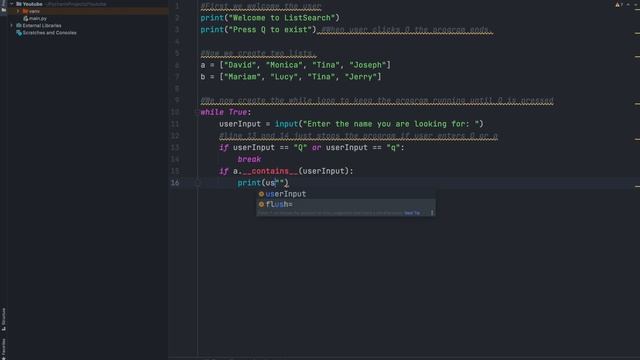Go to previous highlighted problem arrow
Screen dimensions: 640x360
628,4
